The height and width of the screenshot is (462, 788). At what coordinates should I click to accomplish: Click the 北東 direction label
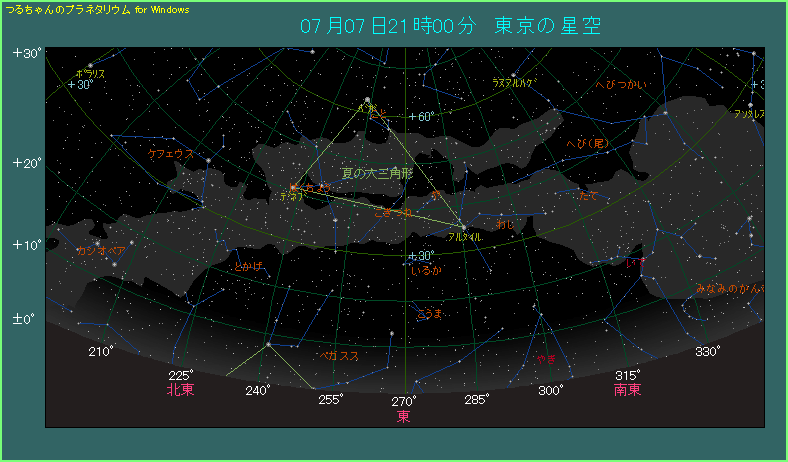click(181, 390)
